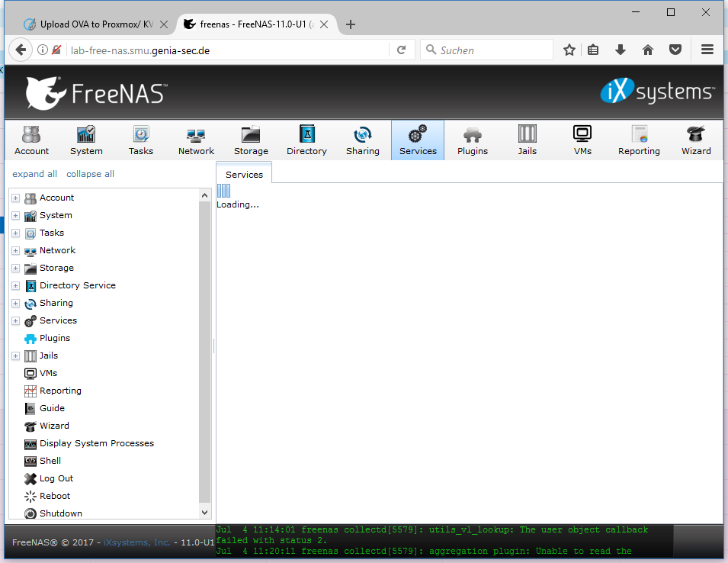
Task: Open Display System Processes
Action: [x=97, y=443]
